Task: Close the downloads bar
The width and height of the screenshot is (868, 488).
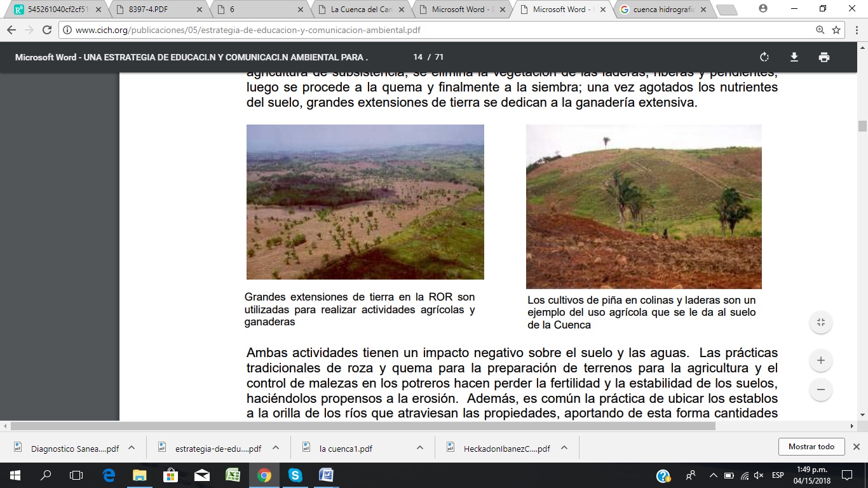Action: pyautogui.click(x=856, y=447)
